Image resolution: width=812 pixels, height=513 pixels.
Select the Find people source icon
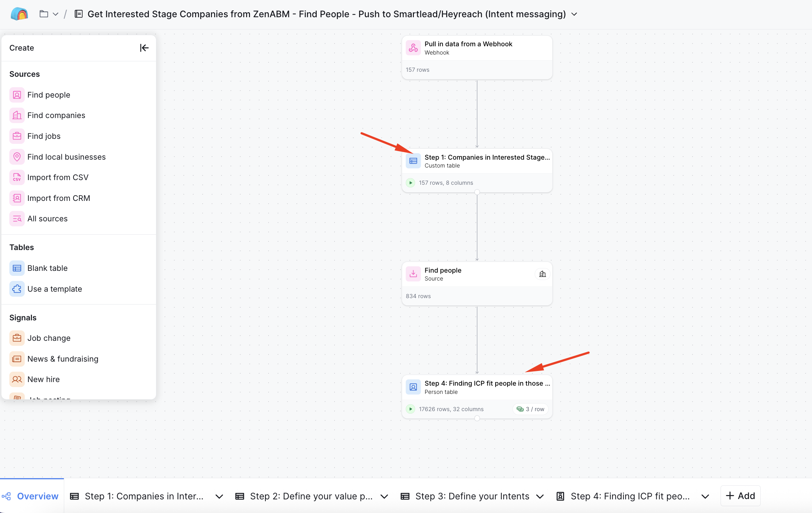pos(16,95)
